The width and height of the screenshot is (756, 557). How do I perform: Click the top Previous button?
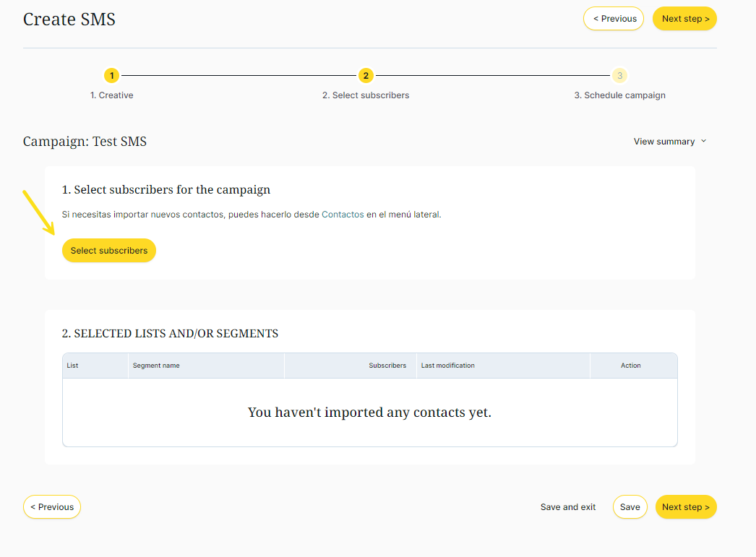pyautogui.click(x=614, y=19)
